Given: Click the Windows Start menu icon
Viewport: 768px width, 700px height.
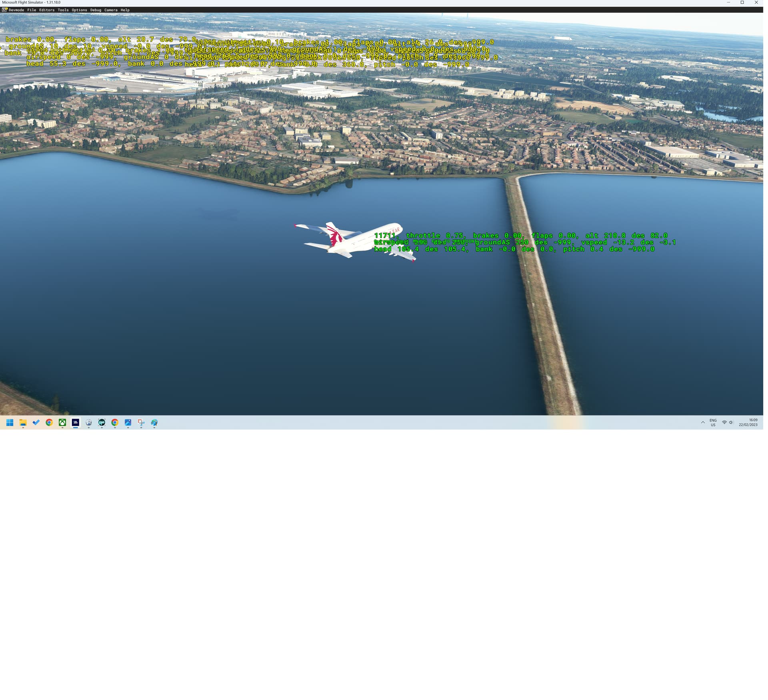Looking at the screenshot, I should coord(9,422).
